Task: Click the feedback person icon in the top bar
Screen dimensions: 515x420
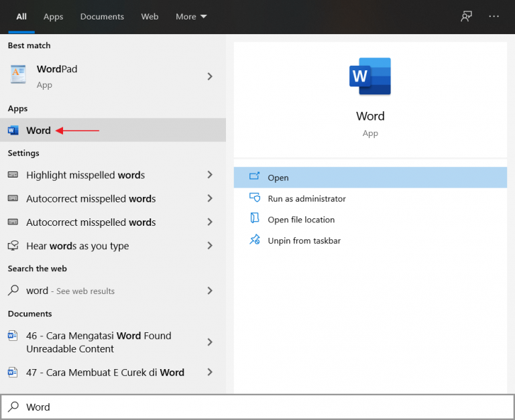Action: (x=467, y=16)
